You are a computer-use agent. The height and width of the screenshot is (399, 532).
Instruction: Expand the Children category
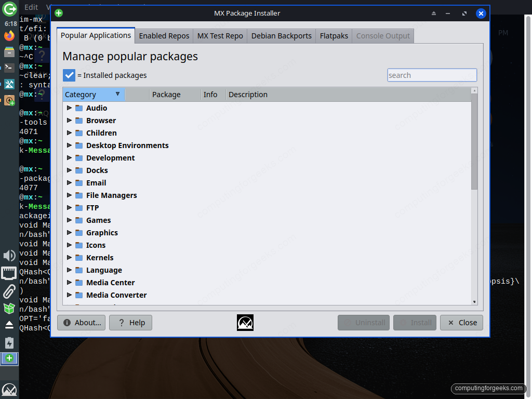click(69, 132)
